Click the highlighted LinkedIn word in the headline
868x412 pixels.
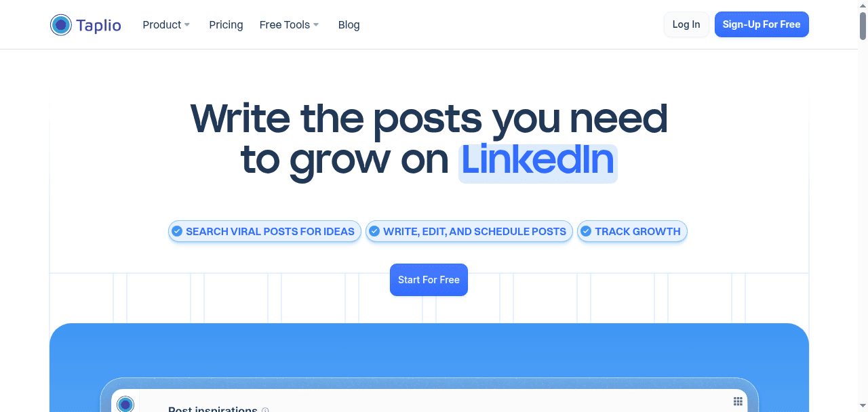click(x=538, y=161)
